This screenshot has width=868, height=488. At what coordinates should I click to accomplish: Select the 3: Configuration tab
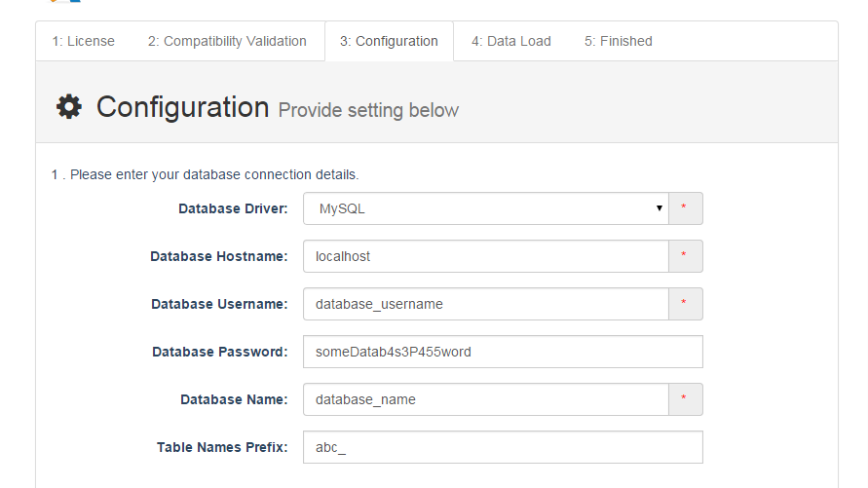tap(389, 41)
